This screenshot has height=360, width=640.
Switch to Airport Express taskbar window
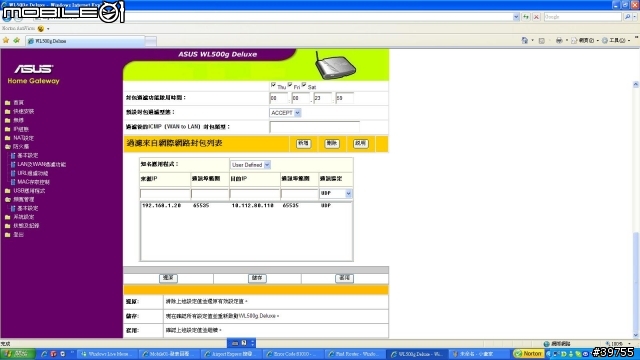pos(232,354)
